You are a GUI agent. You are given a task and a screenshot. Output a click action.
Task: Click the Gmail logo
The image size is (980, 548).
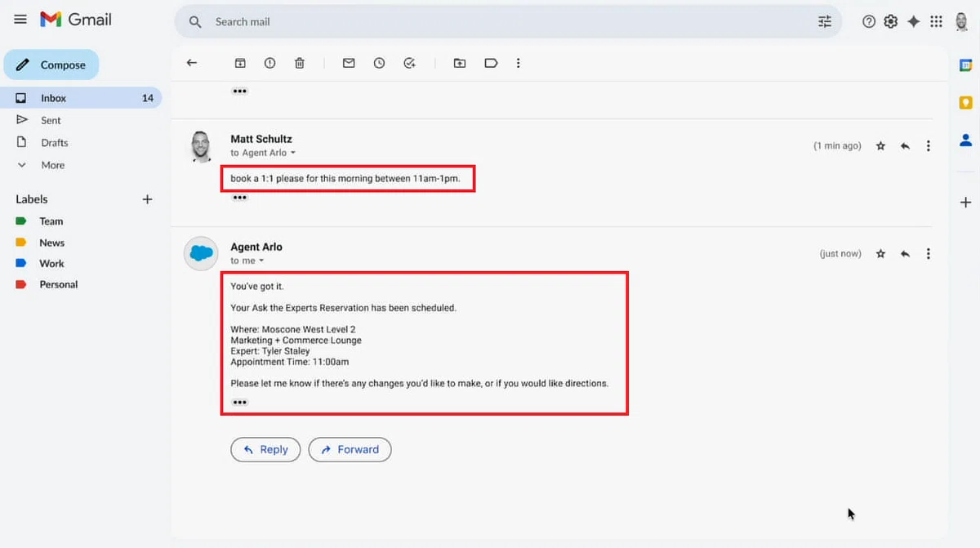click(x=76, y=20)
